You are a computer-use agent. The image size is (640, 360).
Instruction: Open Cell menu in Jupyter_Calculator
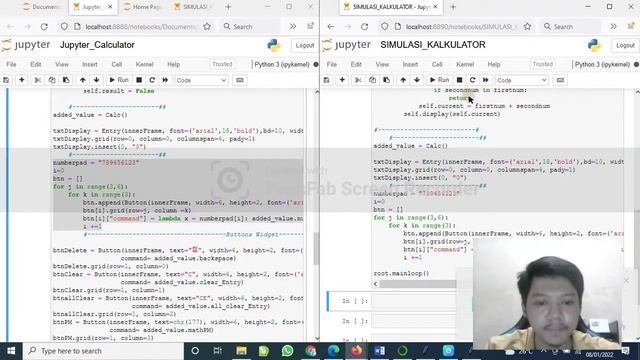(x=117, y=64)
